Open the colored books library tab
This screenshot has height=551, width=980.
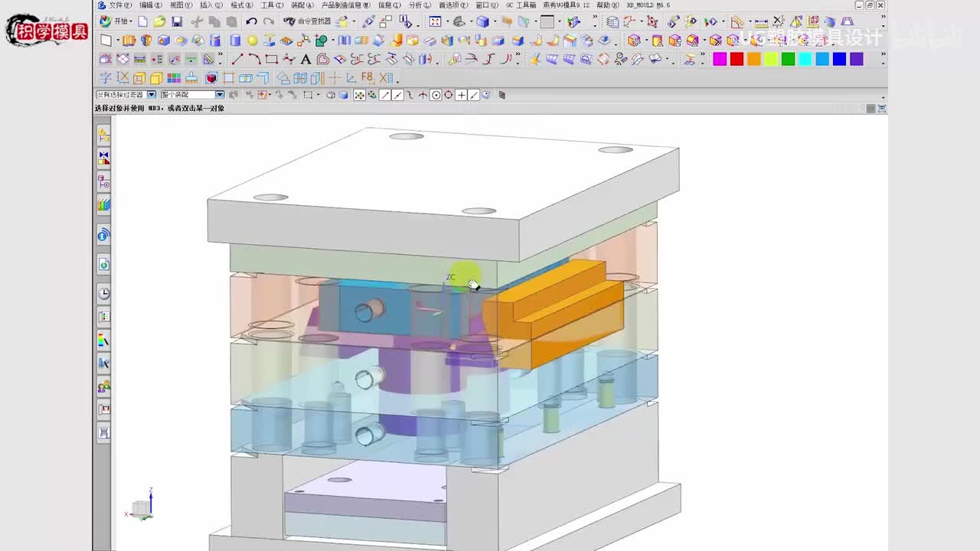coord(104,205)
